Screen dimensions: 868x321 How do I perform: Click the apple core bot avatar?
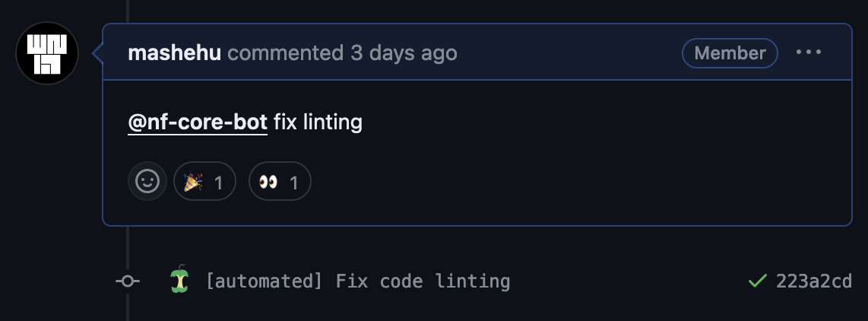point(178,281)
